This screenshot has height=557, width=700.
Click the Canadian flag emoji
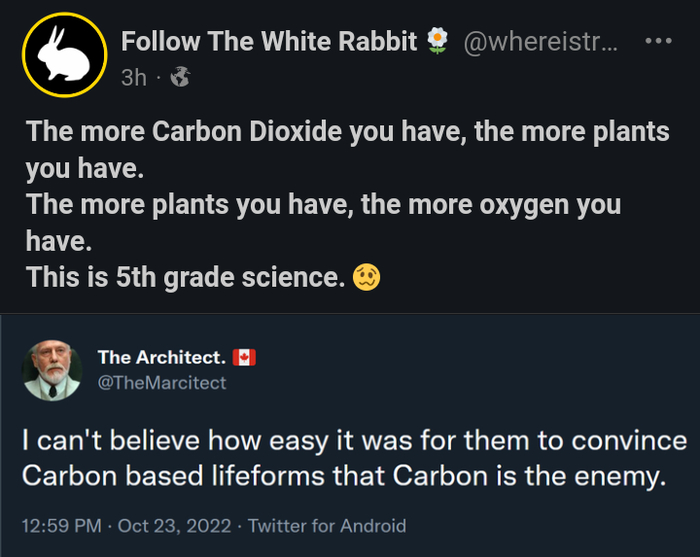(244, 358)
